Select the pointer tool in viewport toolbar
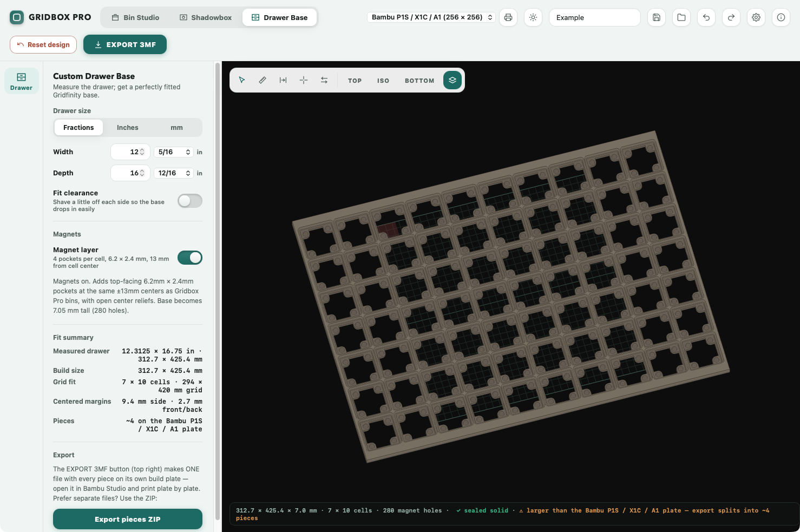Image resolution: width=800 pixels, height=532 pixels. 242,80
